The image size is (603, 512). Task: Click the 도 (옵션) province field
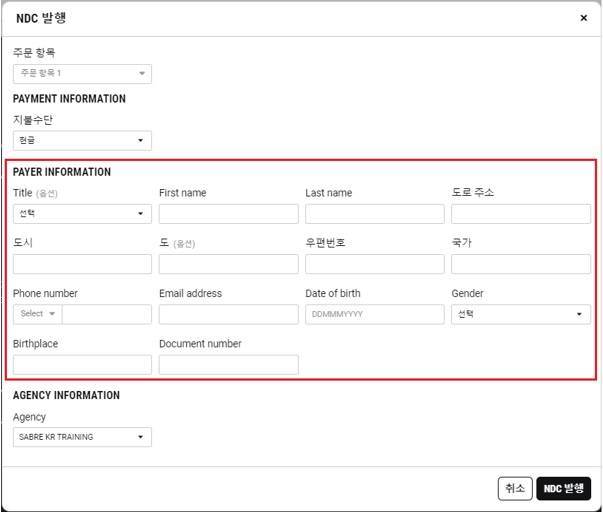(228, 264)
